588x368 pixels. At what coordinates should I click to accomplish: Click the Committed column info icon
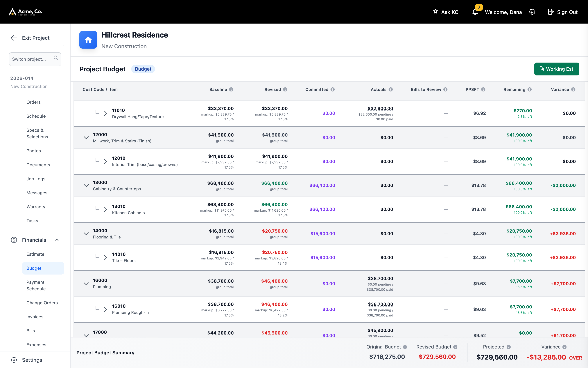pyautogui.click(x=333, y=90)
